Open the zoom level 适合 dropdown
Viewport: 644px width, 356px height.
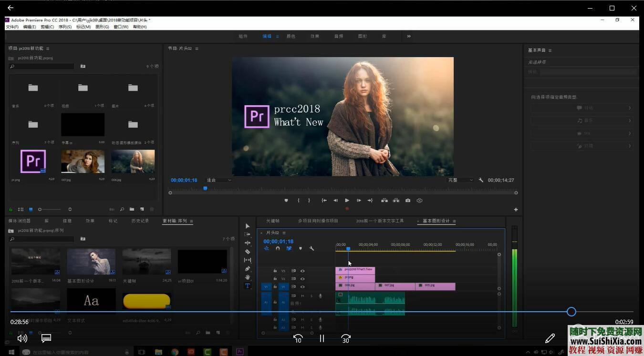pos(219,180)
